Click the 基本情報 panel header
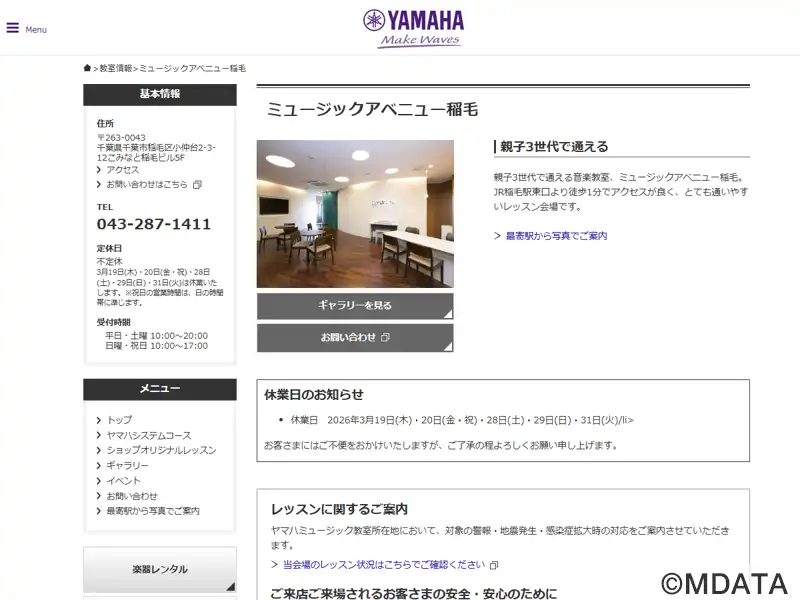 [x=160, y=94]
